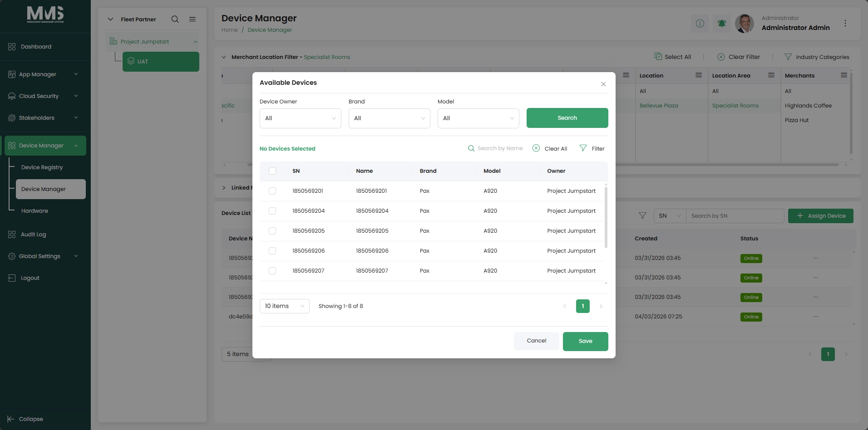Image resolution: width=868 pixels, height=430 pixels.
Task: Click the Cloud Security sidebar icon
Action: [x=12, y=96]
